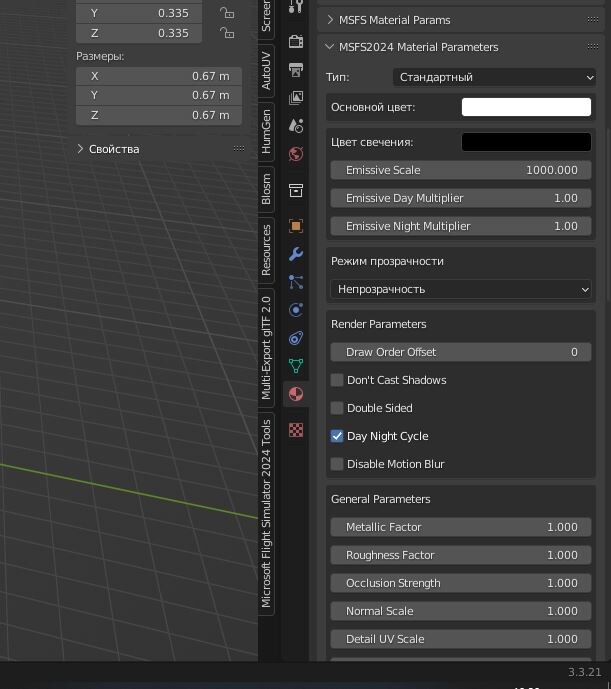Click Normal Scale field
Image resolution: width=611 pixels, height=689 pixels.
pos(461,611)
